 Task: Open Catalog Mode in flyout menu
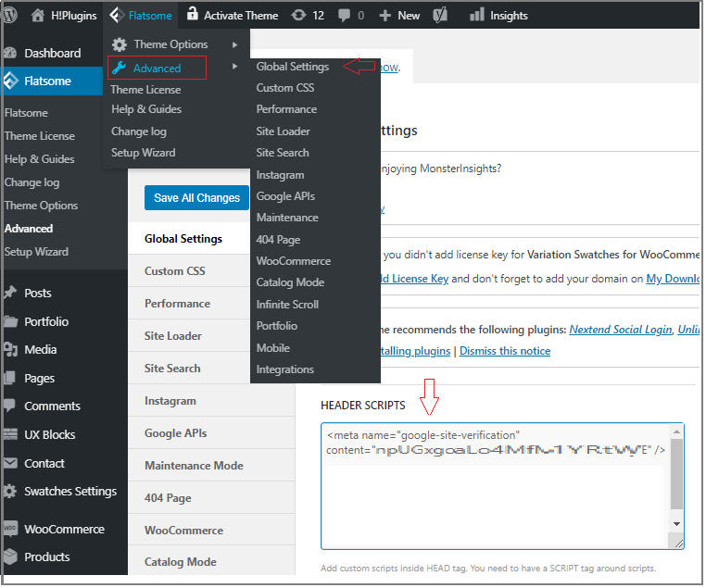coord(290,282)
